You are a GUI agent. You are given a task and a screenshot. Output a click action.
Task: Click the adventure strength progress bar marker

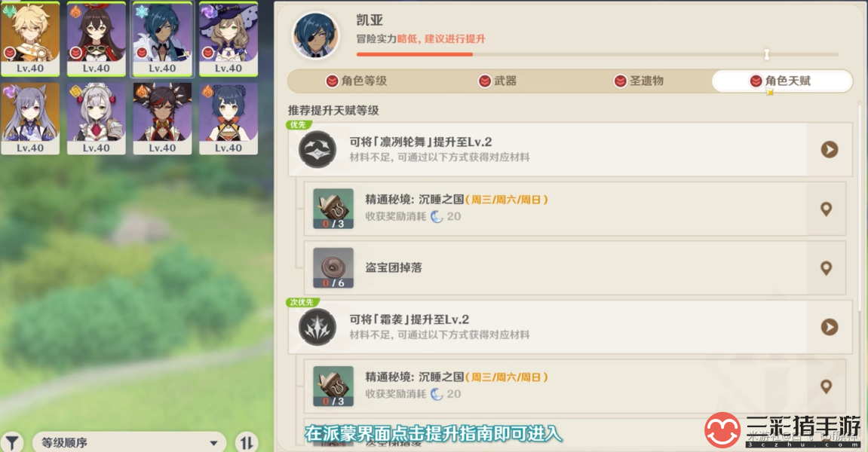coord(767,54)
